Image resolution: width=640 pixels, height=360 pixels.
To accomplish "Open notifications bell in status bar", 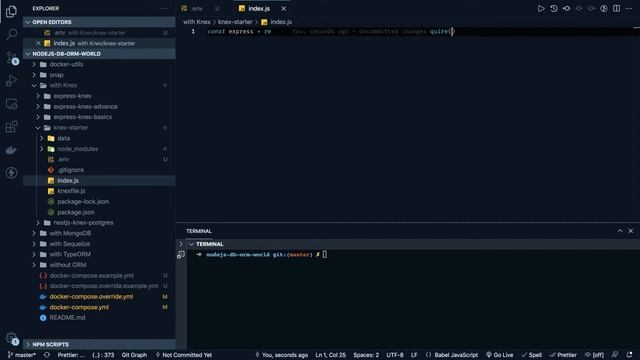I will [629, 355].
